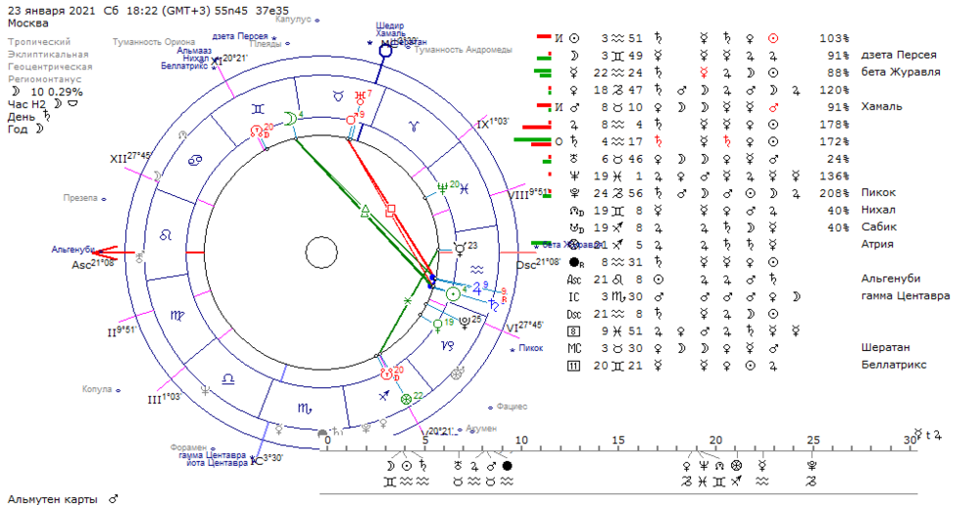Click the Презепа star label near the wheel
Screen dimensions: 980x505
80,198
